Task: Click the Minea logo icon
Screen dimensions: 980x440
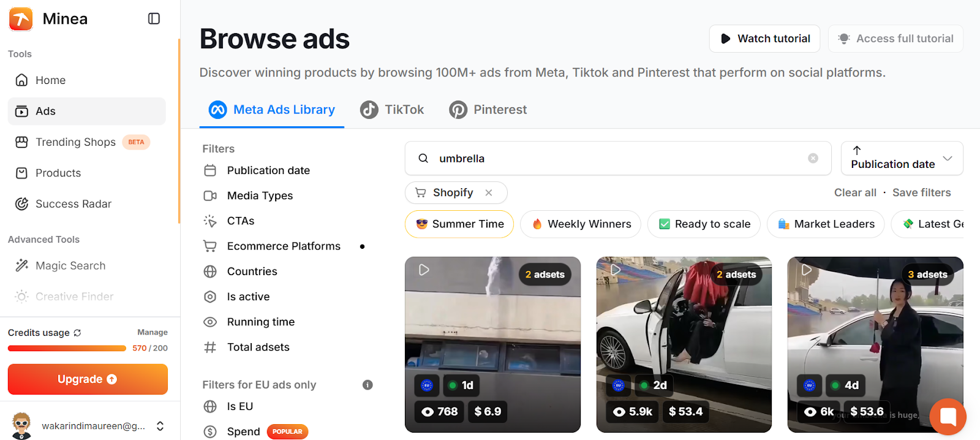Action: [x=21, y=19]
